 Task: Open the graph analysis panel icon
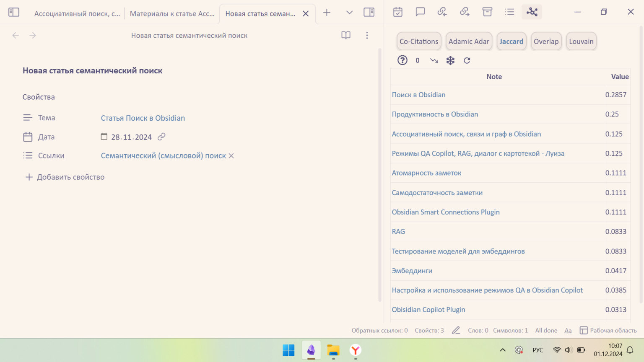532,12
